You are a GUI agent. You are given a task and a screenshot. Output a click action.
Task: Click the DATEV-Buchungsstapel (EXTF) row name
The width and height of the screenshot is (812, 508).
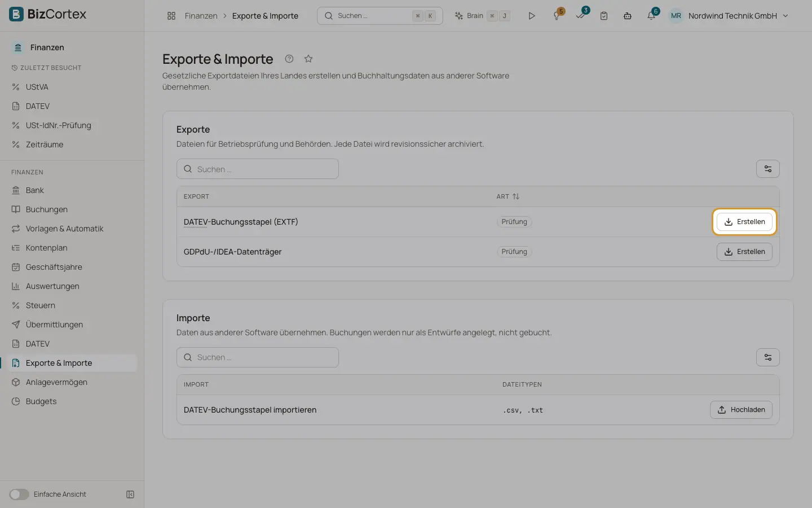241,222
